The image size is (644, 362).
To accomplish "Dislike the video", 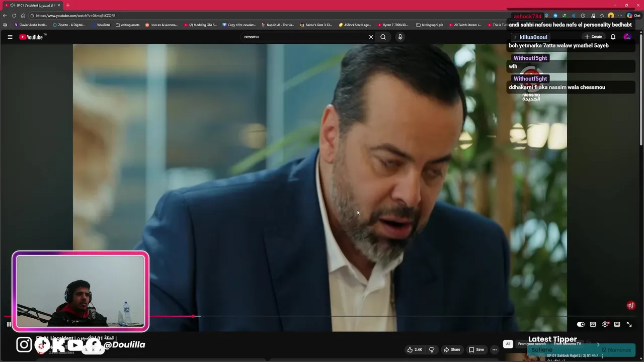I will coord(431,349).
